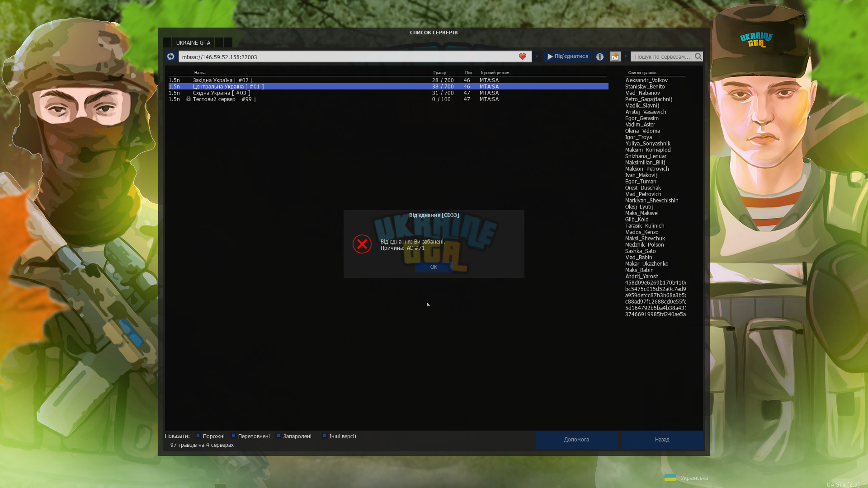This screenshot has height=488, width=868.
Task: Click player Vadim_Aster in the list
Action: click(x=640, y=124)
